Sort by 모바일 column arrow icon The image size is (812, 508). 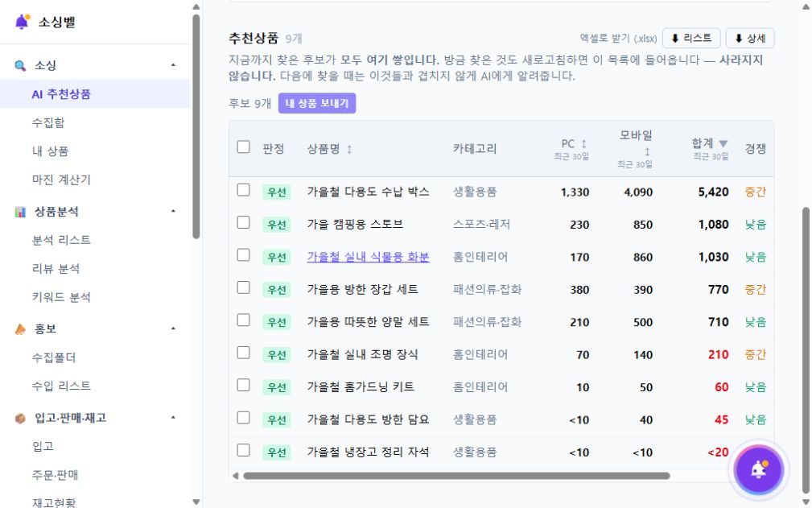pyautogui.click(x=647, y=151)
